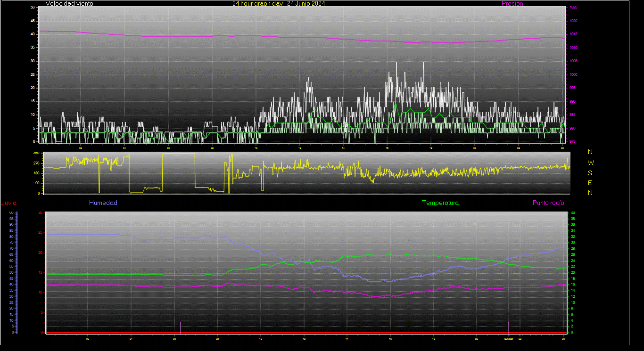
Task: Click the "02" hour label under the lower chart
Action: (88, 338)
